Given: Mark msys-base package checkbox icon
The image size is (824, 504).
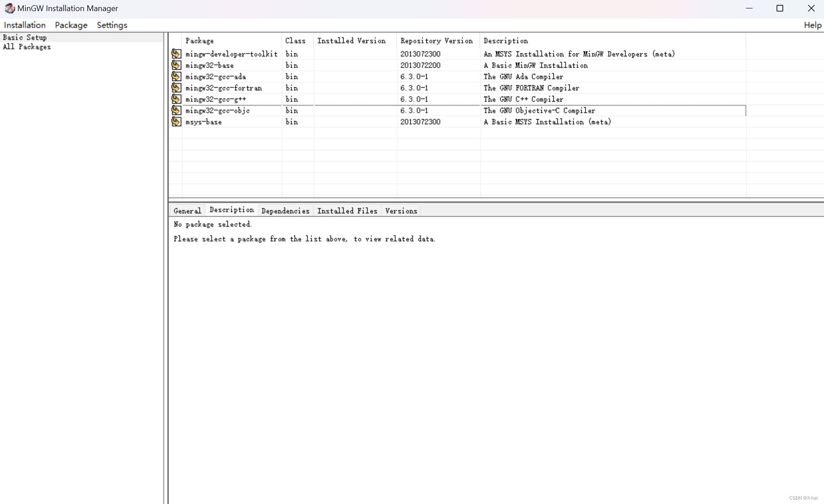Looking at the screenshot, I should [176, 121].
